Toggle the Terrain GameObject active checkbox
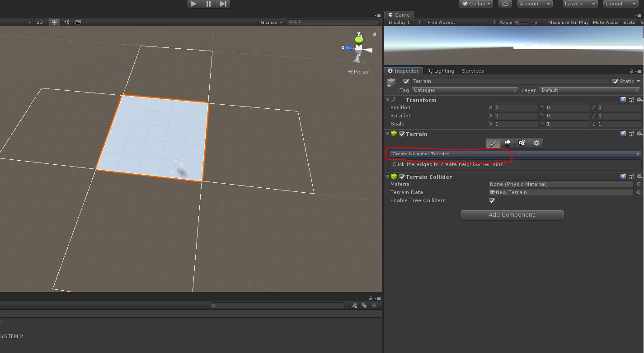 coord(406,81)
